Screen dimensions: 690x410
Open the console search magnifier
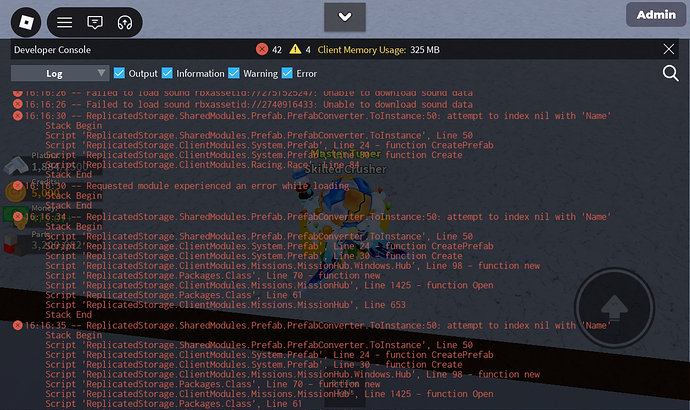[670, 73]
